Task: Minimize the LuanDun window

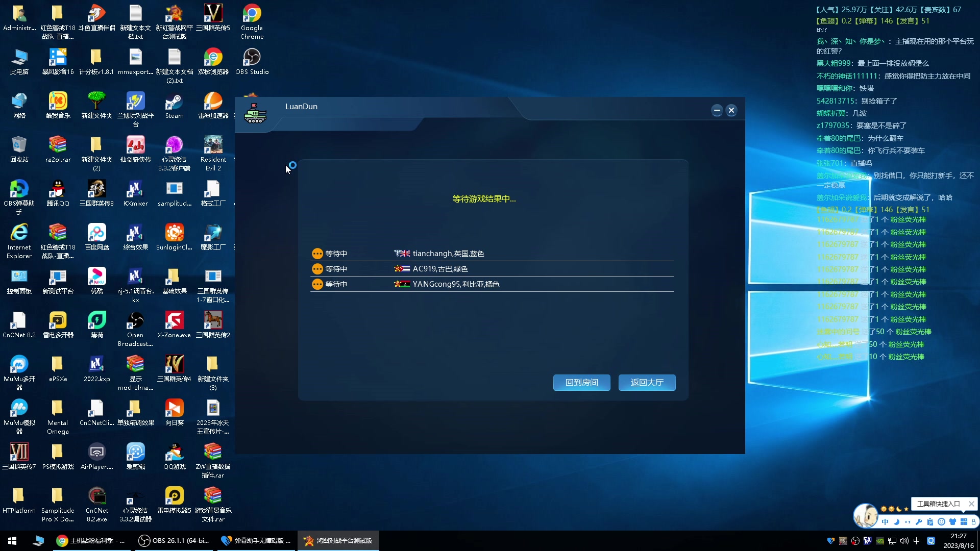Action: (717, 110)
